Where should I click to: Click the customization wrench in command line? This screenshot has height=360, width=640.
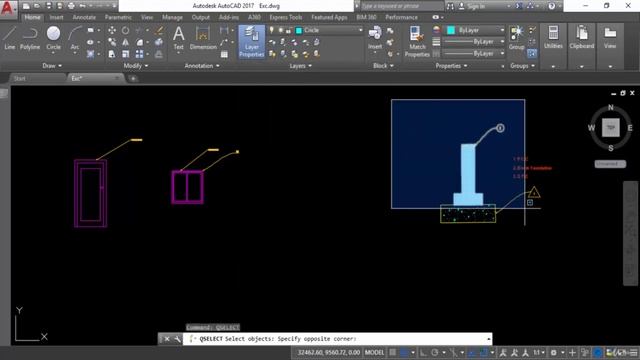[x=178, y=339]
